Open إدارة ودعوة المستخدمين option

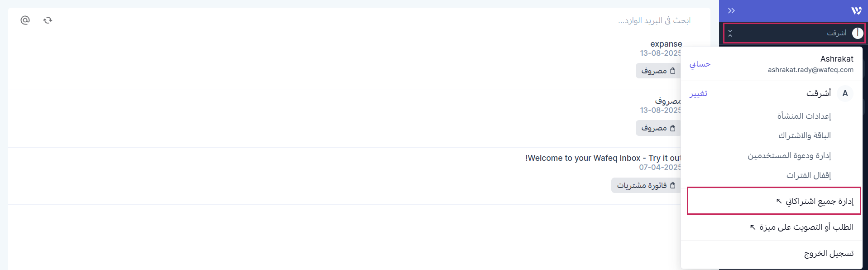[789, 155]
